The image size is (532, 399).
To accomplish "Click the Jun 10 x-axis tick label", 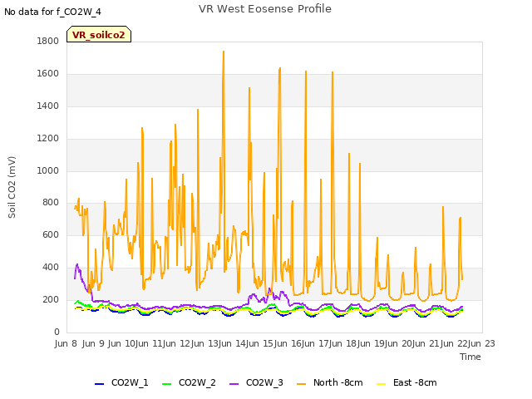I will [121, 343].
